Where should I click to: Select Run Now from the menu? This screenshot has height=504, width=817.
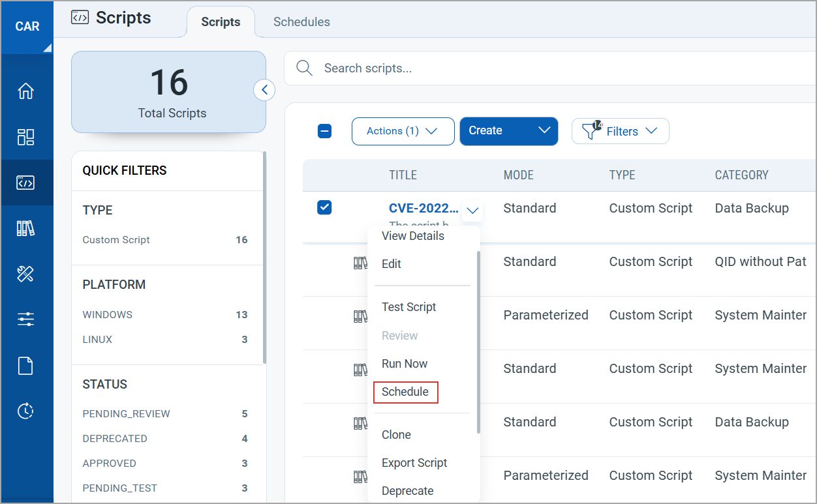405,364
